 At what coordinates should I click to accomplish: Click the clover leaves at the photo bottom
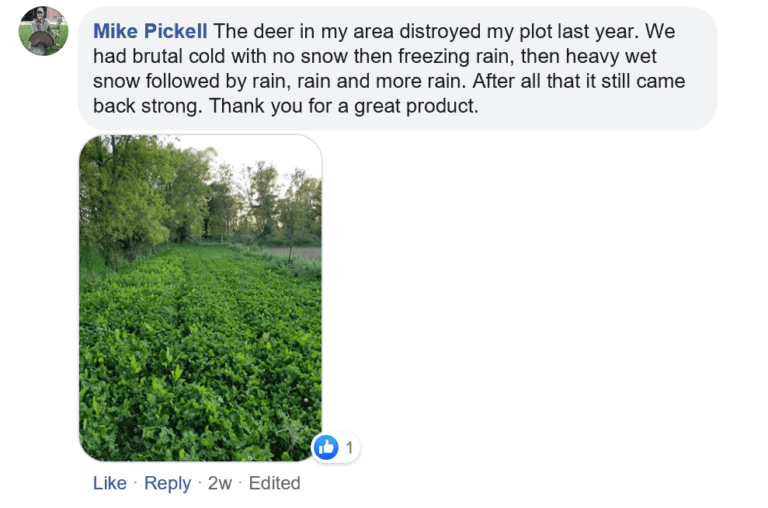point(200,407)
